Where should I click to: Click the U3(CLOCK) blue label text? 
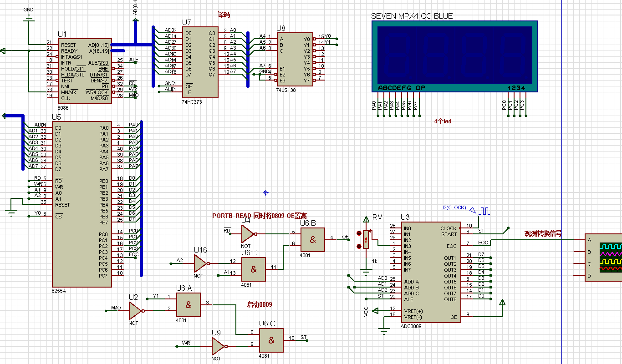(453, 207)
